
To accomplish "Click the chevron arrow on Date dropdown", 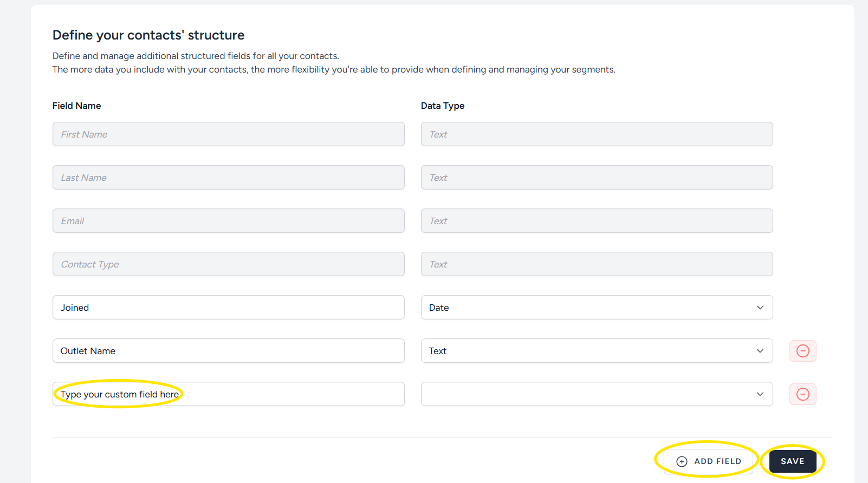I will click(760, 308).
